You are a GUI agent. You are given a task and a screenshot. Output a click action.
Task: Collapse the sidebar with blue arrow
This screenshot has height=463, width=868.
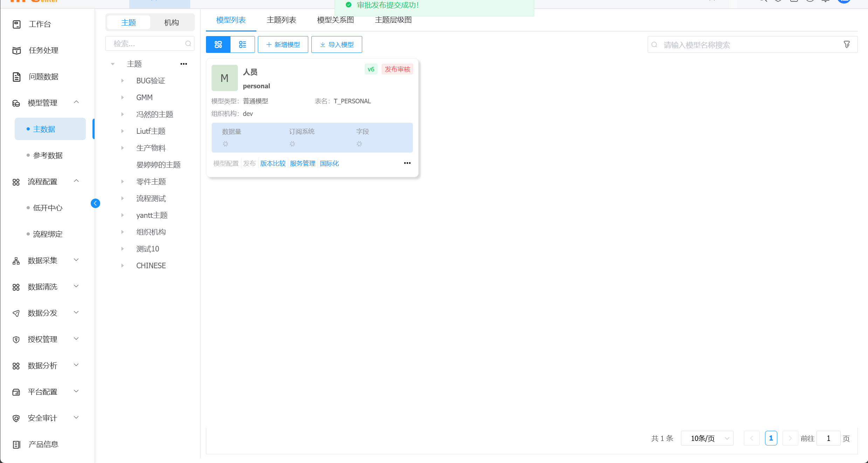pos(95,203)
